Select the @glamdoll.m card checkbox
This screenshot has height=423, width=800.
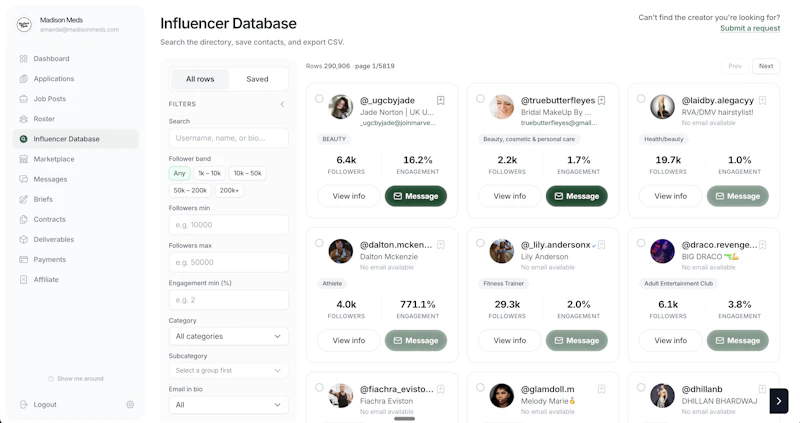coord(480,387)
